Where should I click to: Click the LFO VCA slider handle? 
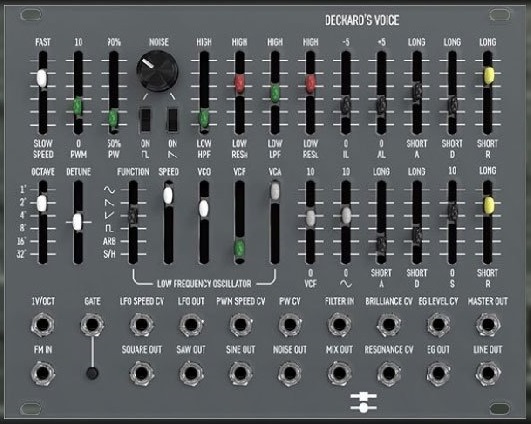point(275,191)
